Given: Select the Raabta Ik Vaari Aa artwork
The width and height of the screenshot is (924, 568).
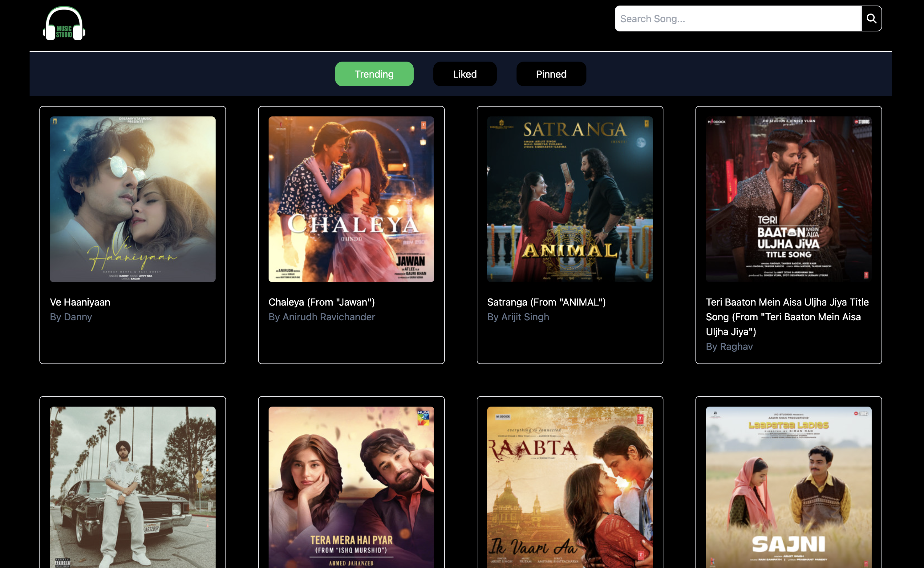Looking at the screenshot, I should click(x=570, y=486).
